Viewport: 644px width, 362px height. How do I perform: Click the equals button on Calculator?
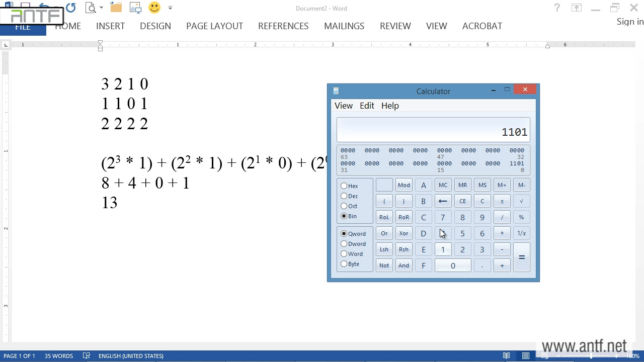[522, 257]
